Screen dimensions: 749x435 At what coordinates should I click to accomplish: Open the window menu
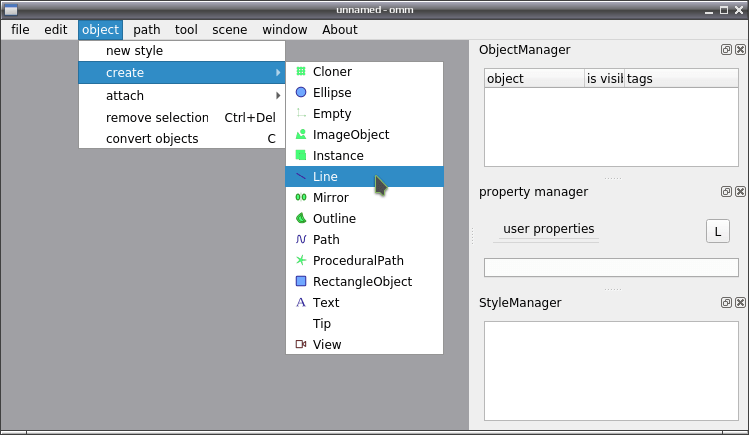pos(285,30)
